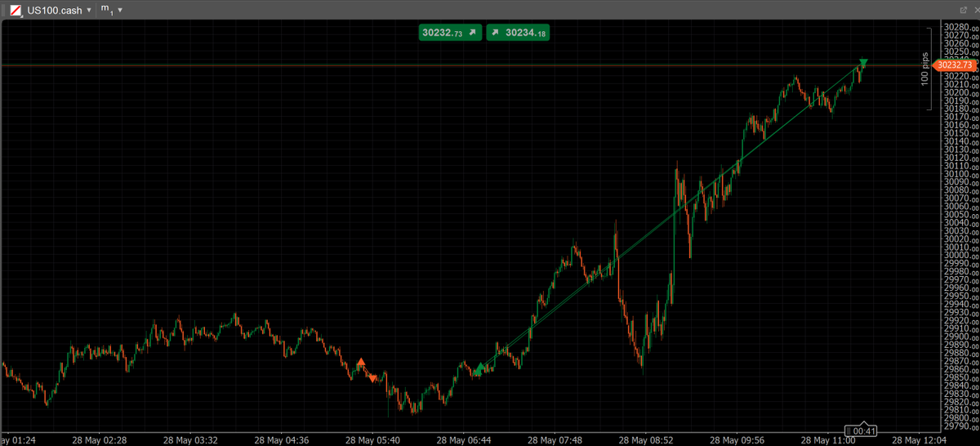The height and width of the screenshot is (446, 980).
Task: Click the green diagonal deal connection line
Action: point(670,217)
